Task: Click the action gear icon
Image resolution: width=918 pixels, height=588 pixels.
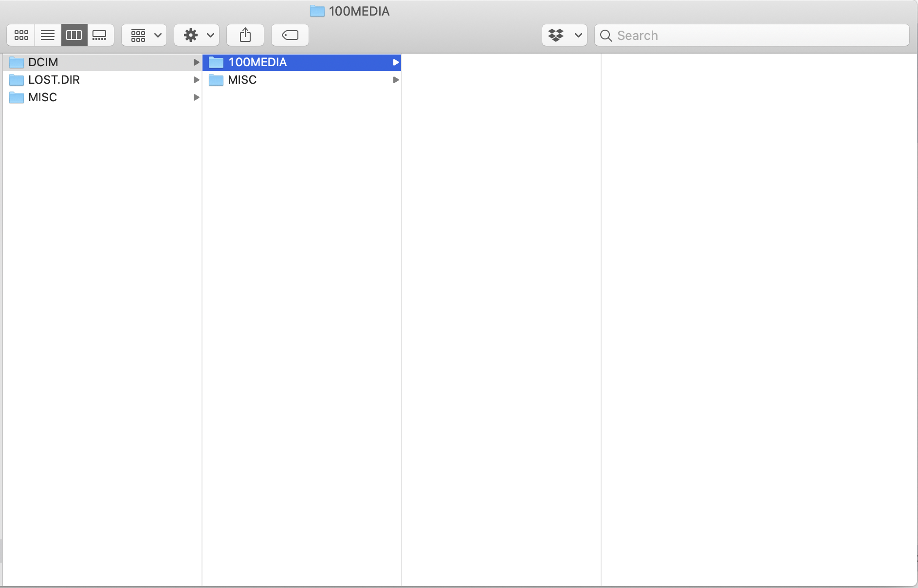Action: (190, 35)
